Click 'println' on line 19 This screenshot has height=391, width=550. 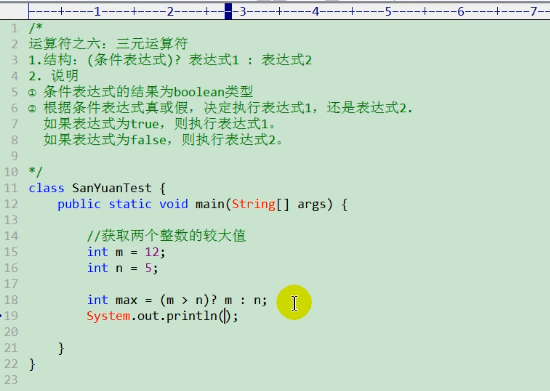(x=192, y=316)
